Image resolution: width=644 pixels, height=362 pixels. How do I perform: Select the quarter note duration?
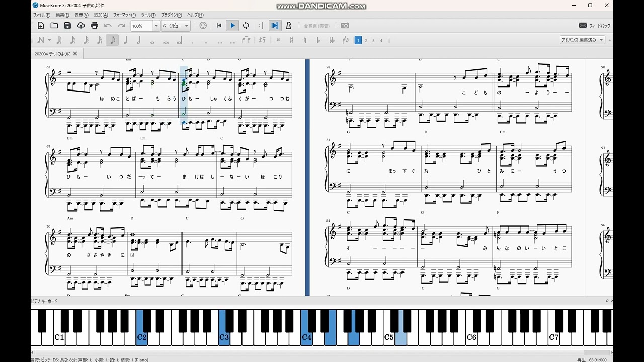(125, 40)
